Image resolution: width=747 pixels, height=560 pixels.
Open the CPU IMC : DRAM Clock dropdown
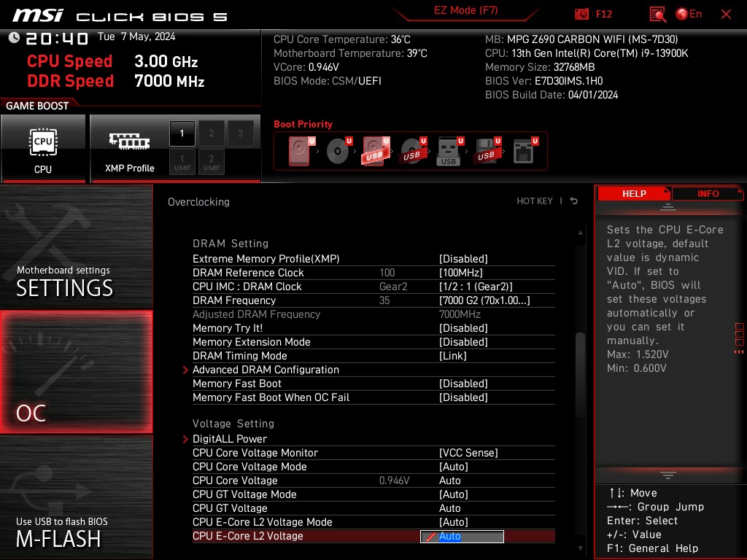tap(476, 286)
